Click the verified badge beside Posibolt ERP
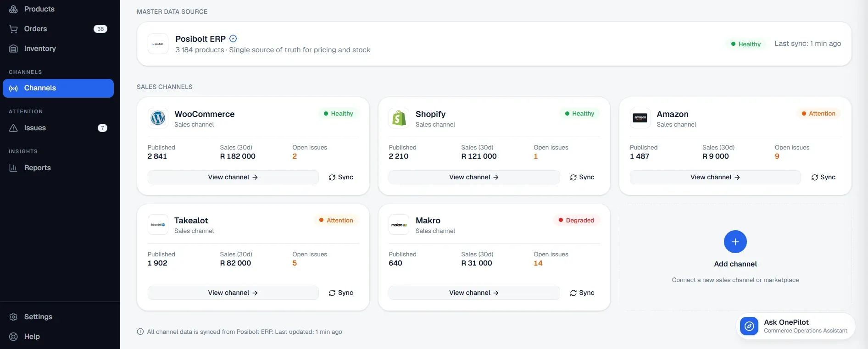 (233, 39)
